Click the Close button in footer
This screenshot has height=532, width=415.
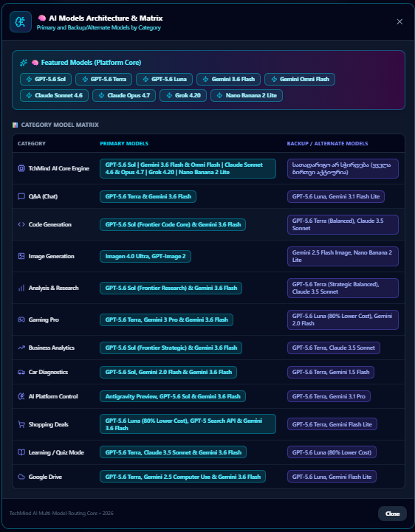coord(392,514)
